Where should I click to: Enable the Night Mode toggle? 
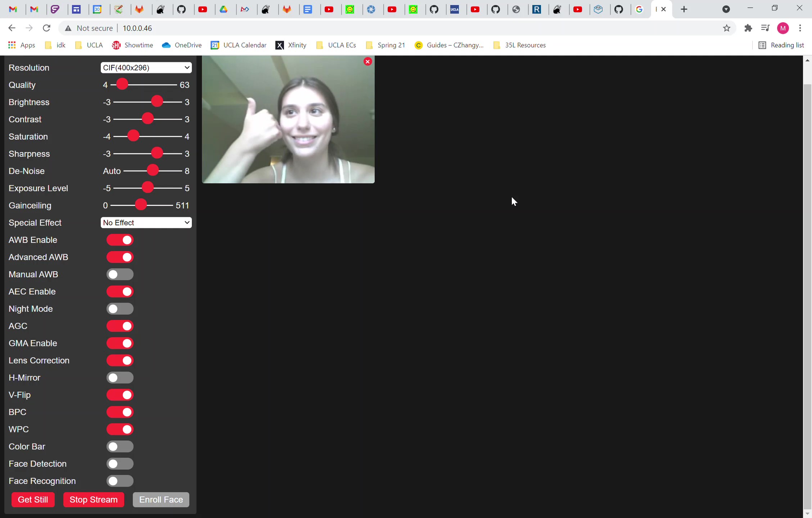pos(119,308)
